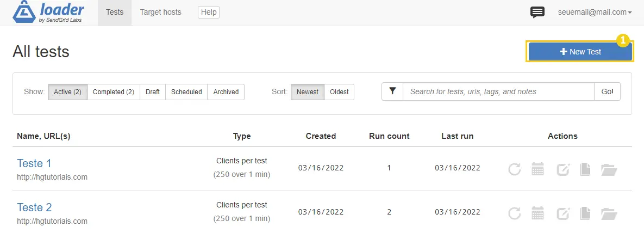Open the search filter funnel dropdown

tap(392, 91)
